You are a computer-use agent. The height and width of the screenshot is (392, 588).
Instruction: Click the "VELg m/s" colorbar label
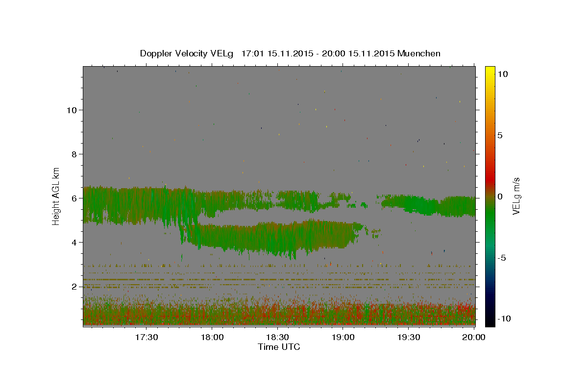[516, 196]
